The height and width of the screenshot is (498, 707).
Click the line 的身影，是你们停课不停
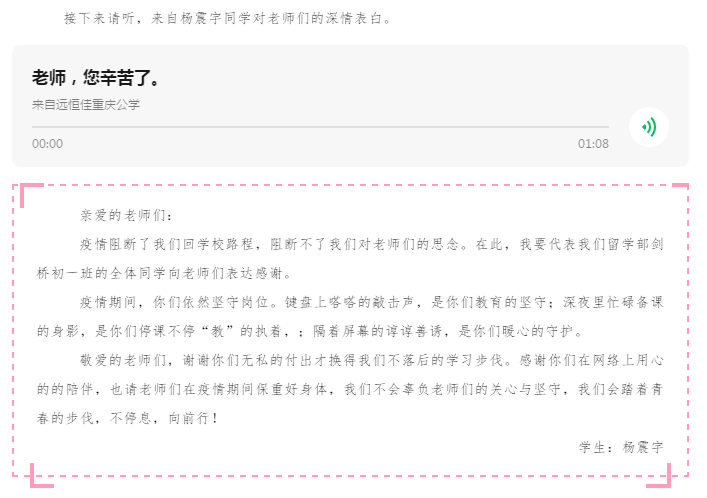(310, 332)
